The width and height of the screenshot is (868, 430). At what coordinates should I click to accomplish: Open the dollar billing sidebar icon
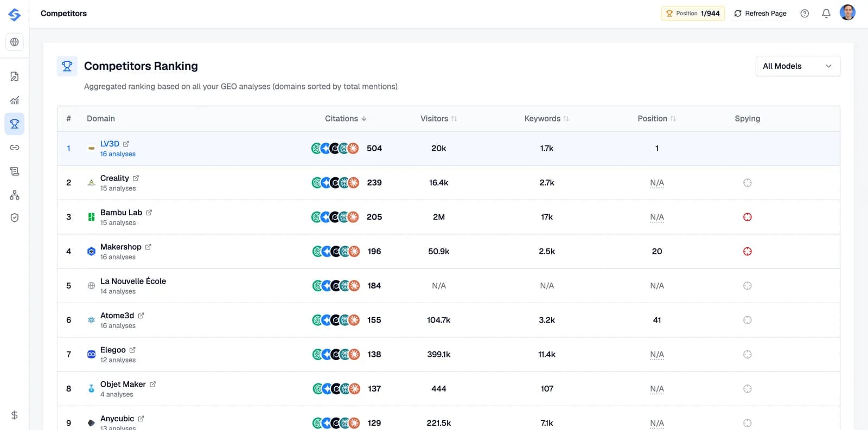coord(15,415)
